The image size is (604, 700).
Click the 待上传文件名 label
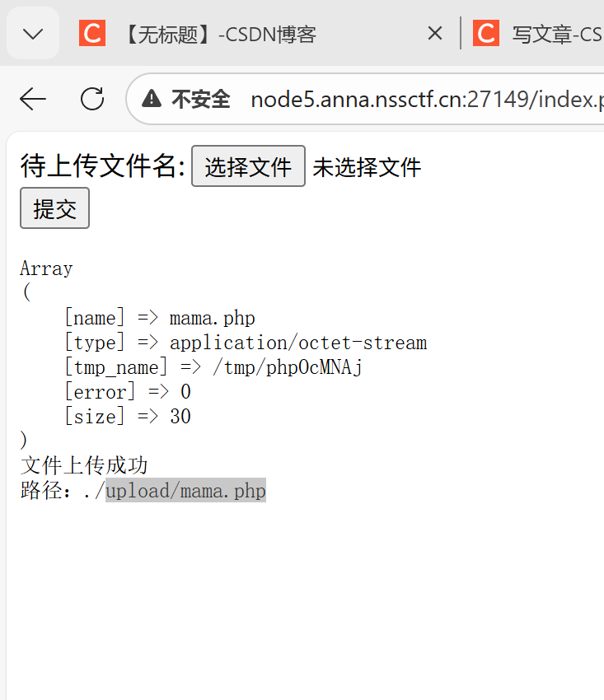pos(103,166)
